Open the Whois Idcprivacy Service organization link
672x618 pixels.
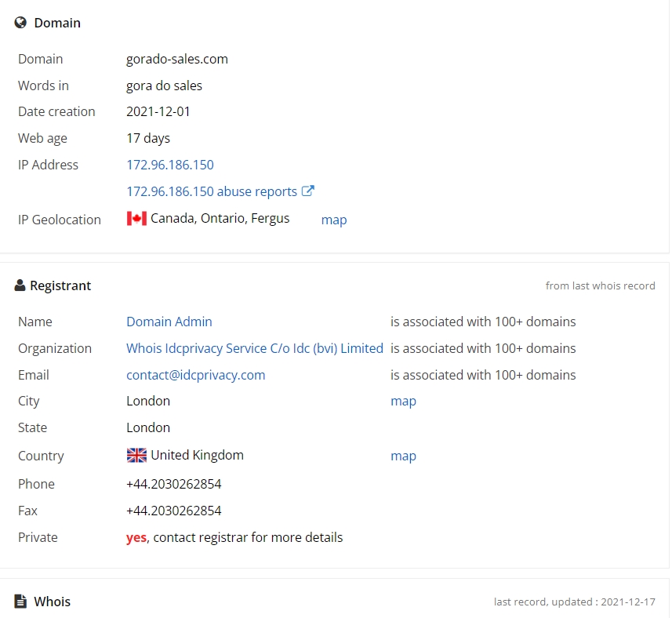coord(255,348)
